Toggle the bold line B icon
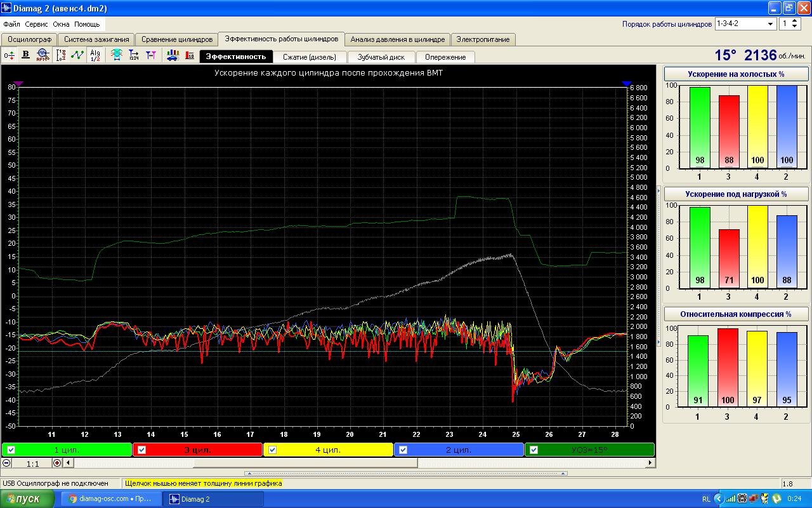Image resolution: width=812 pixels, height=508 pixels. tap(26, 55)
